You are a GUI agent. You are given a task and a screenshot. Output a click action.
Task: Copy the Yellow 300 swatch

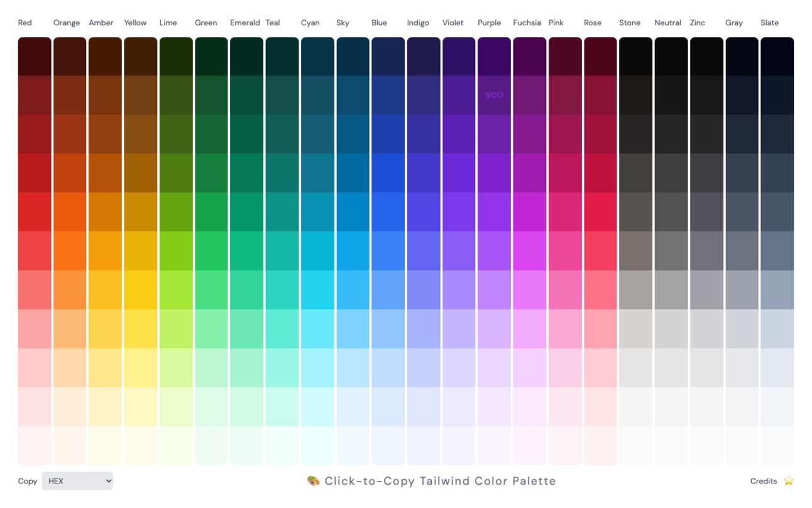point(140,329)
